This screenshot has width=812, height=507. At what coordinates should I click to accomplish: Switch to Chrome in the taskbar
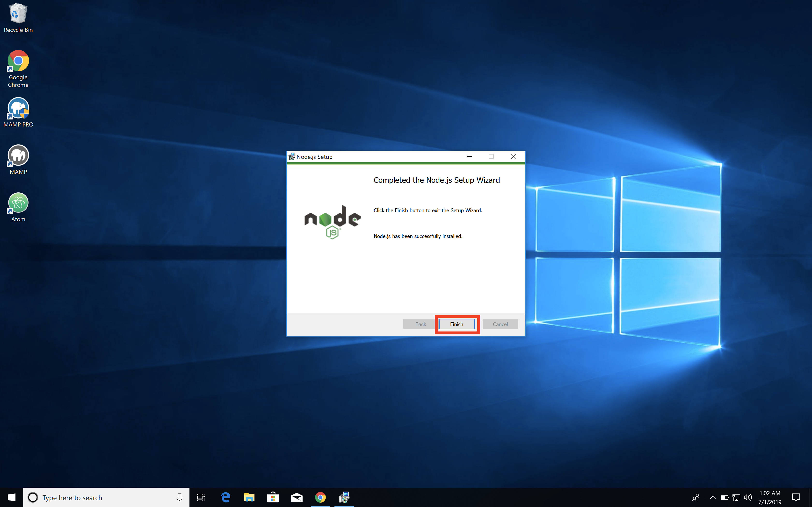tap(320, 497)
